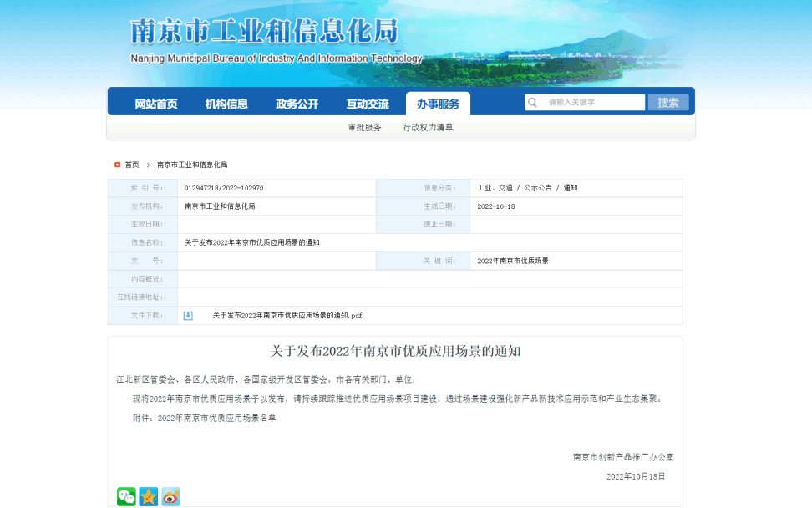Click the 搜索 button
This screenshot has width=812, height=508.
(668, 103)
